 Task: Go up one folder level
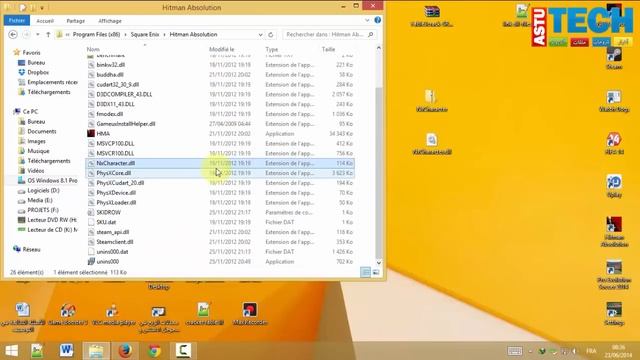[48, 35]
